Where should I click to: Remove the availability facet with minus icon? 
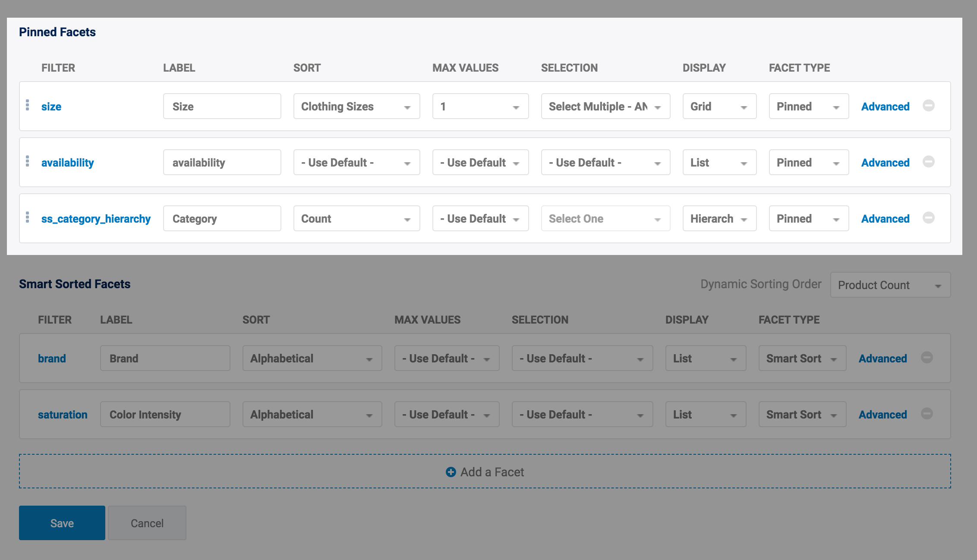click(928, 162)
